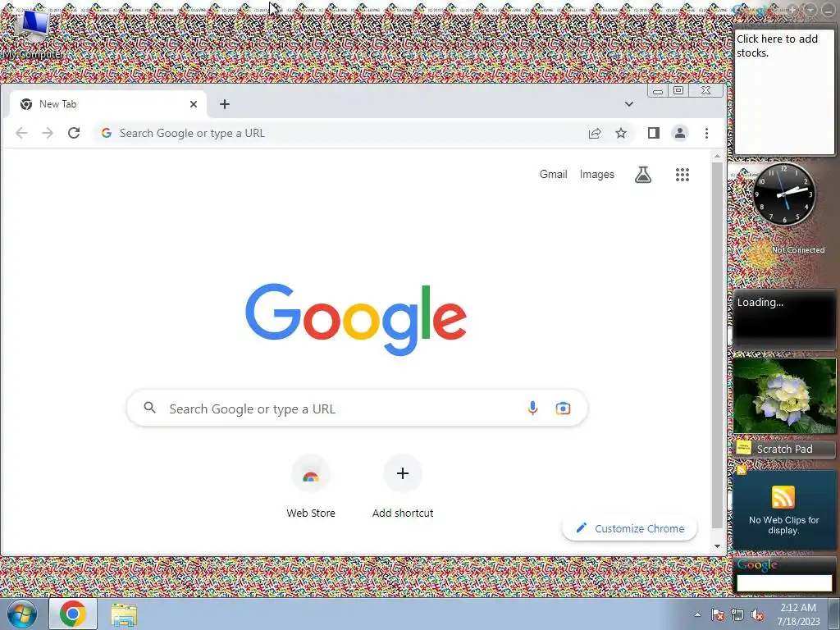Select the New Tab tab
Screen dimensions: 840x630
tap(108, 104)
